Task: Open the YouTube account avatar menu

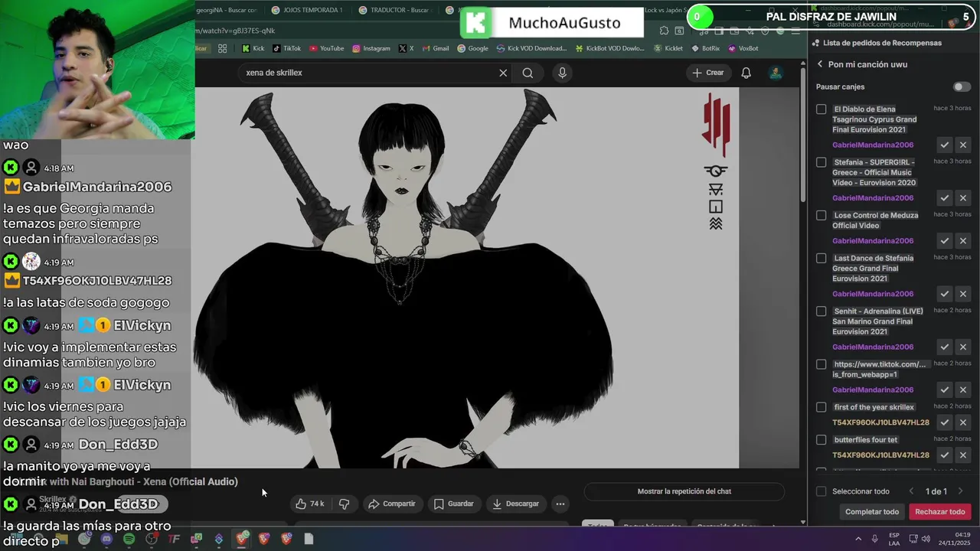Action: pyautogui.click(x=776, y=73)
